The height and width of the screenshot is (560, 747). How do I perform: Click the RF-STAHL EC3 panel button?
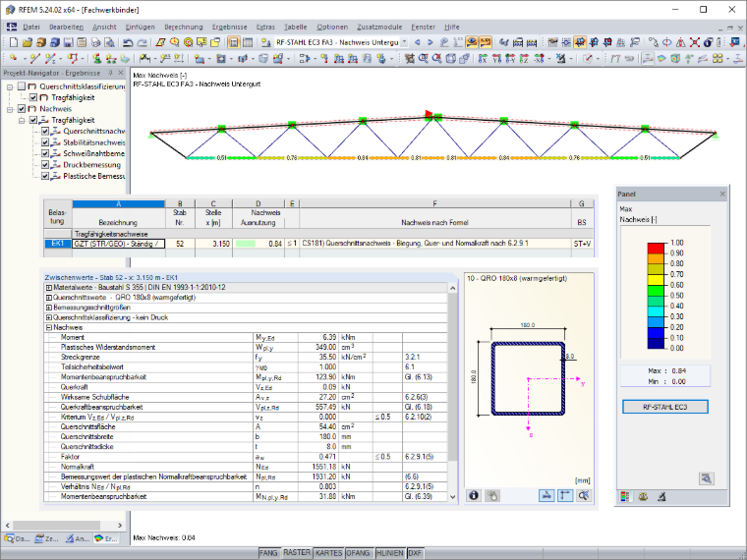coord(665,407)
